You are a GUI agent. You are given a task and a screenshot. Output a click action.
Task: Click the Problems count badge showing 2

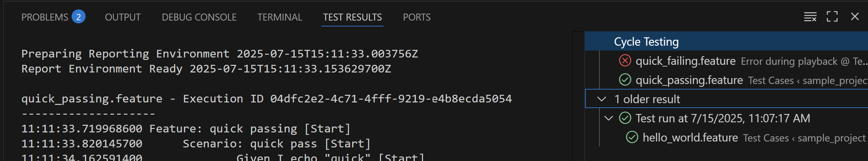(x=79, y=17)
